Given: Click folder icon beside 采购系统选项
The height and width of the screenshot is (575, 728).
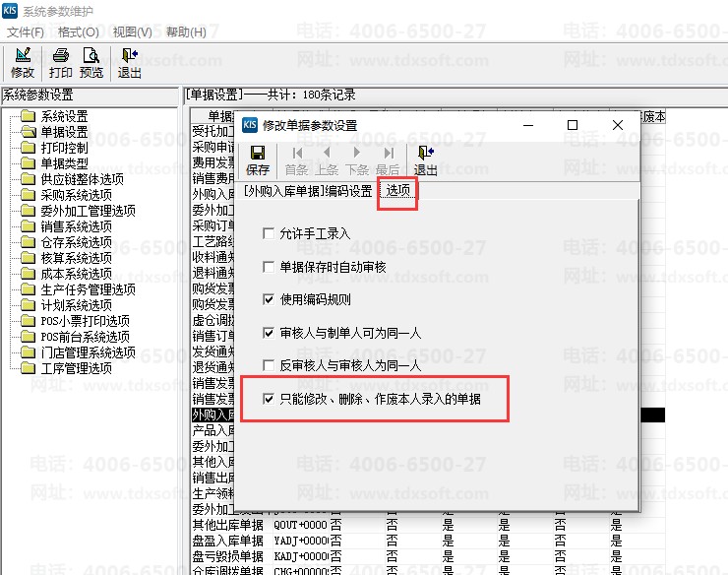Looking at the screenshot, I should [x=28, y=195].
